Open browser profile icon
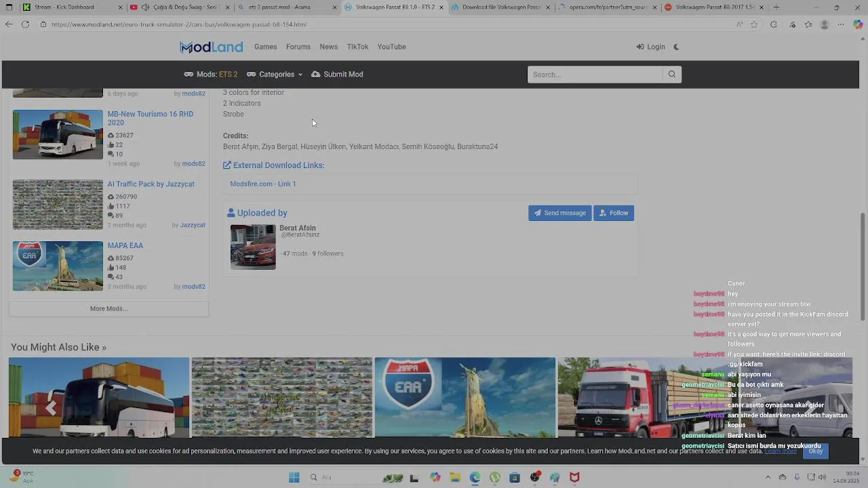 825,24
